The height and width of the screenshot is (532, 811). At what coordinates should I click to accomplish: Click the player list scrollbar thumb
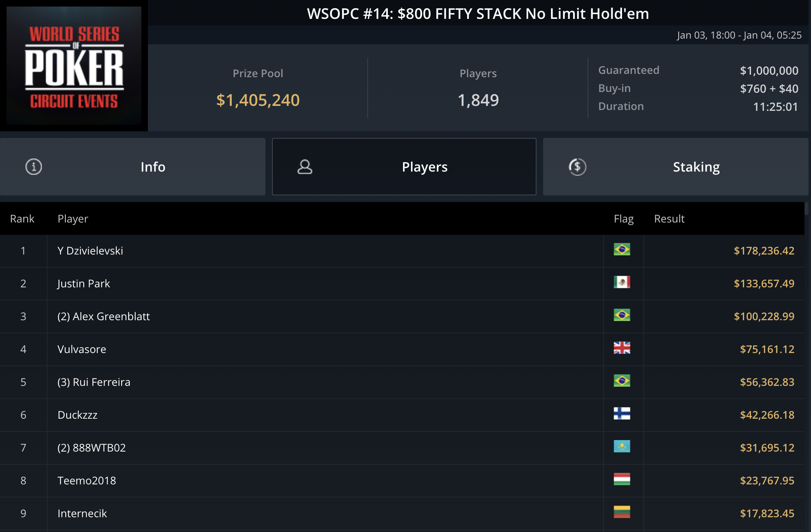click(807, 209)
